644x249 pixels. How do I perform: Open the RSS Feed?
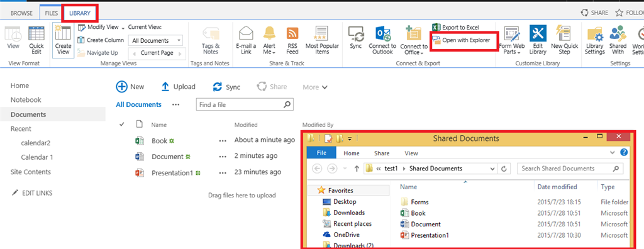pos(292,40)
